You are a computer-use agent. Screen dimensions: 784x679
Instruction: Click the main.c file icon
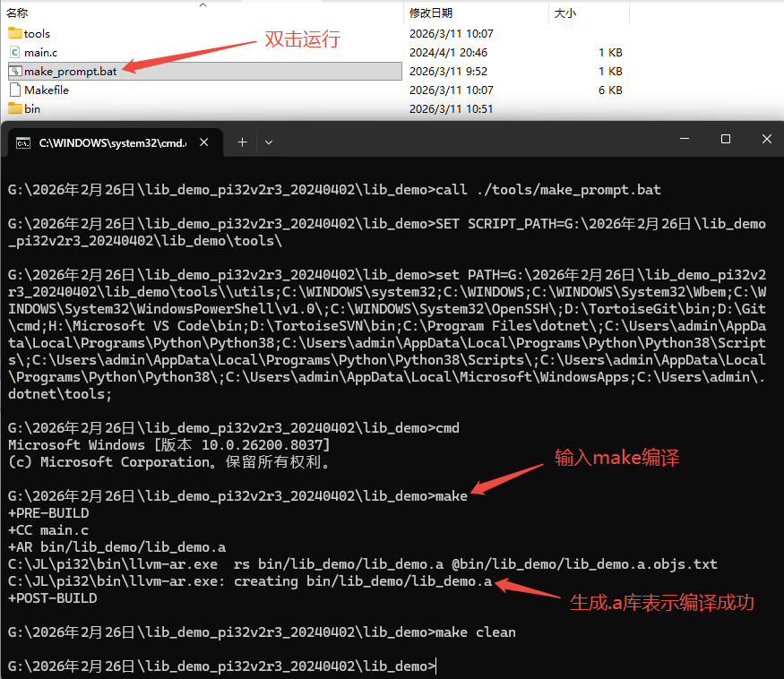tap(15, 53)
